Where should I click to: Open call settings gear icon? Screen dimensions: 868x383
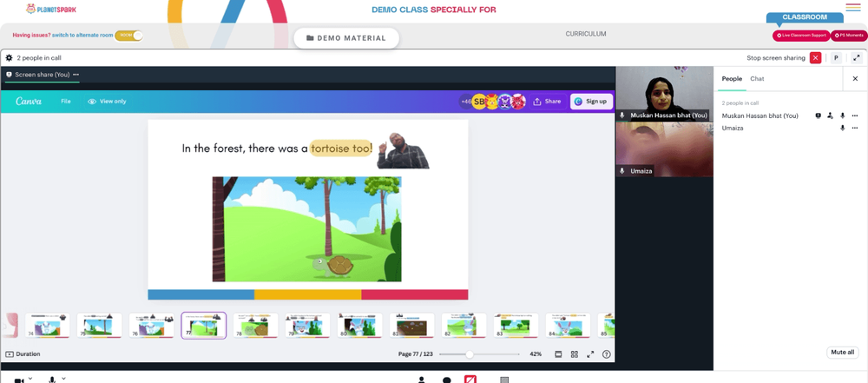click(x=9, y=57)
